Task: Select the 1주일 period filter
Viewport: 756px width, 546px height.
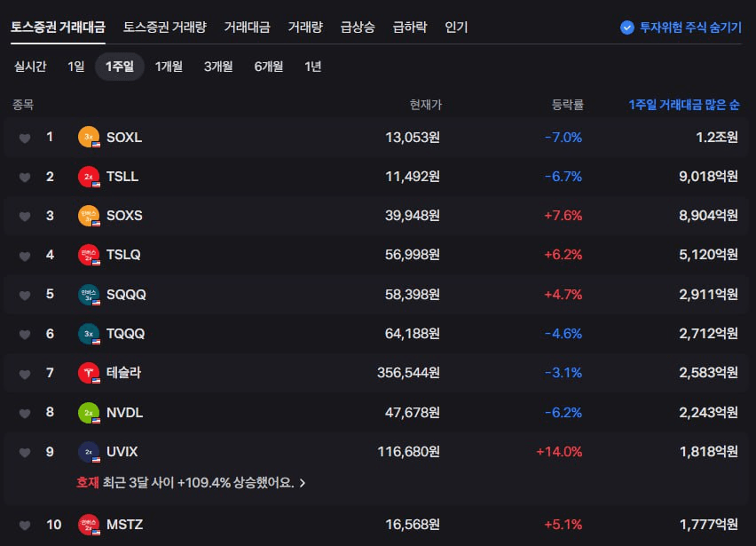Action: [120, 67]
